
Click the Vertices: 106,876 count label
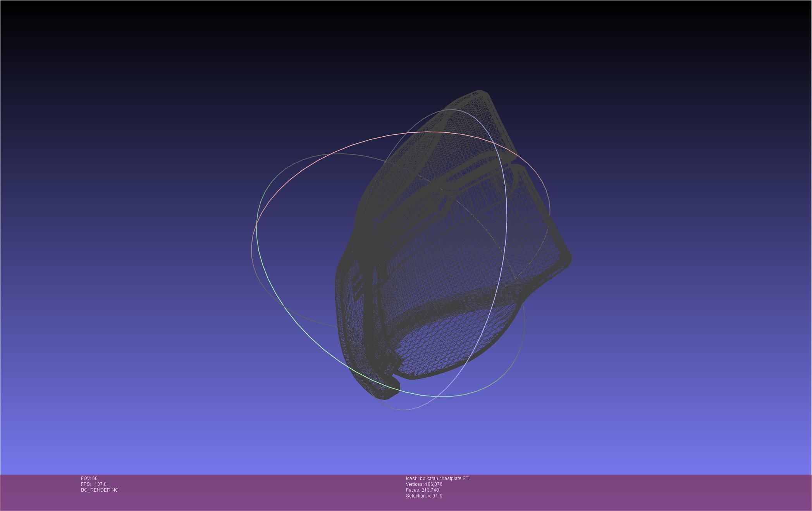pos(424,484)
